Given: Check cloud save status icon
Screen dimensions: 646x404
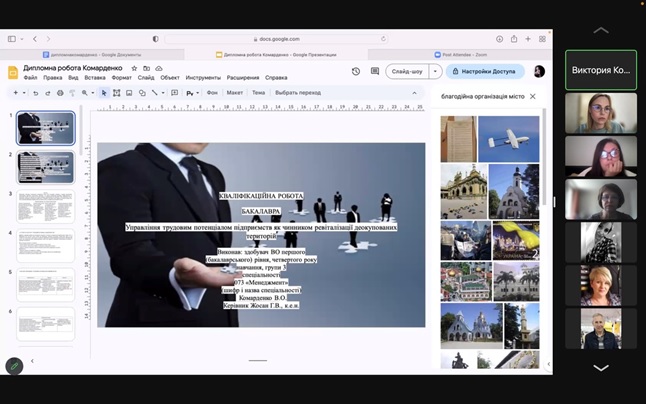Looking at the screenshot, I should (x=159, y=68).
